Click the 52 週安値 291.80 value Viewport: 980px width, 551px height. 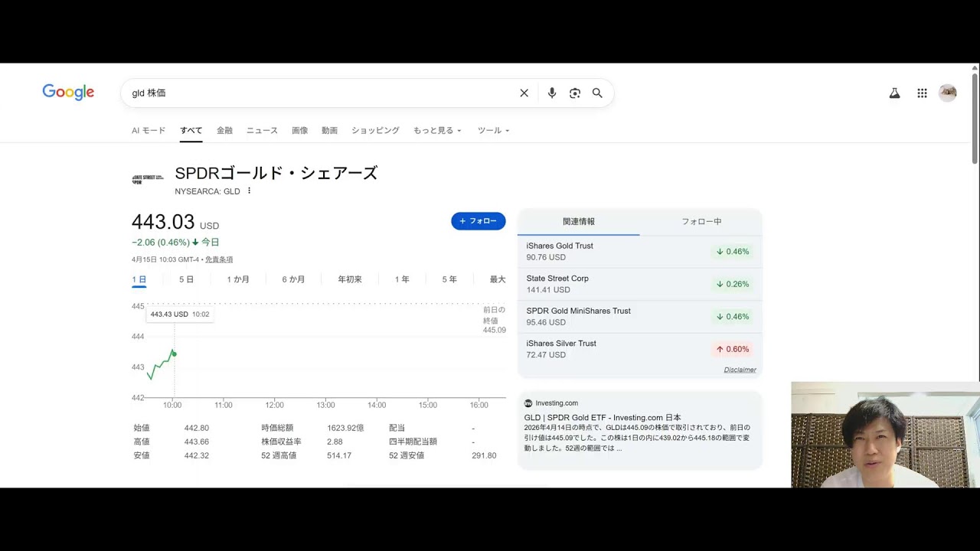pos(484,455)
